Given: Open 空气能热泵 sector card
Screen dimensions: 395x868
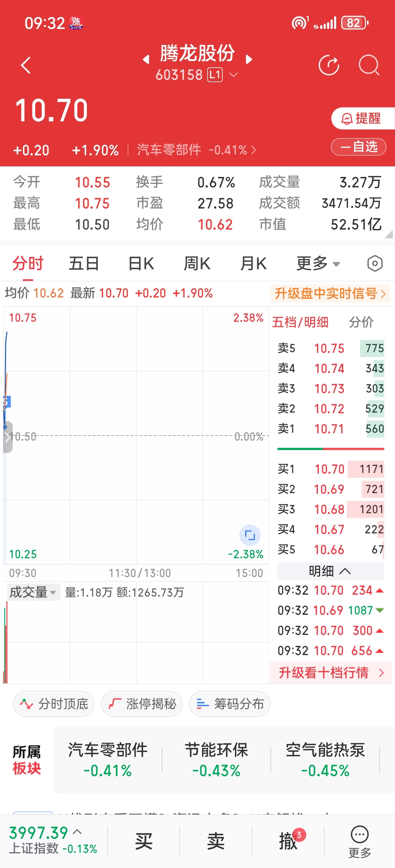Looking at the screenshot, I should pos(325,760).
